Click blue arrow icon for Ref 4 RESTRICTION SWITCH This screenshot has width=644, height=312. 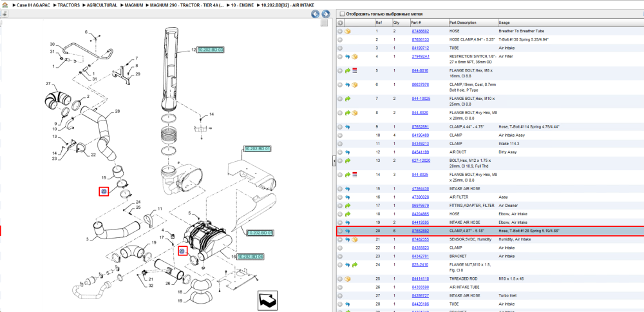click(x=348, y=57)
